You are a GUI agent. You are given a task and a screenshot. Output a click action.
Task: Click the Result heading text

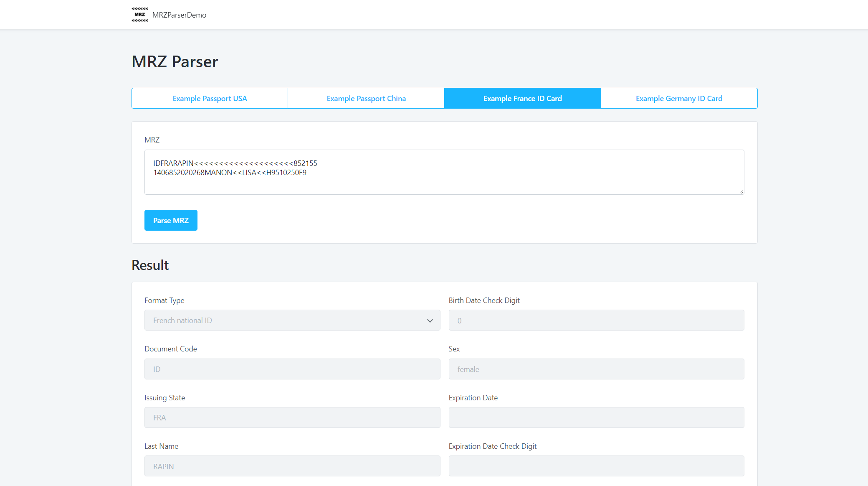click(x=150, y=265)
